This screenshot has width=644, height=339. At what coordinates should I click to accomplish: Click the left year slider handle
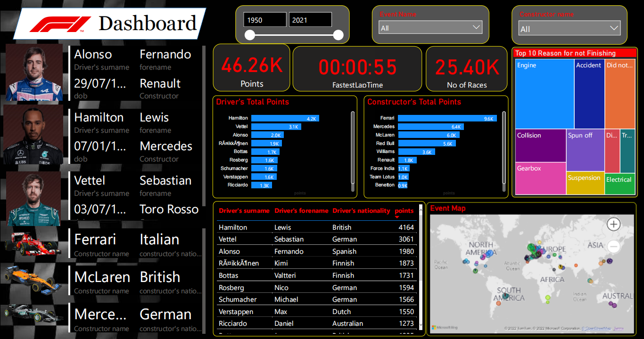[x=250, y=35]
